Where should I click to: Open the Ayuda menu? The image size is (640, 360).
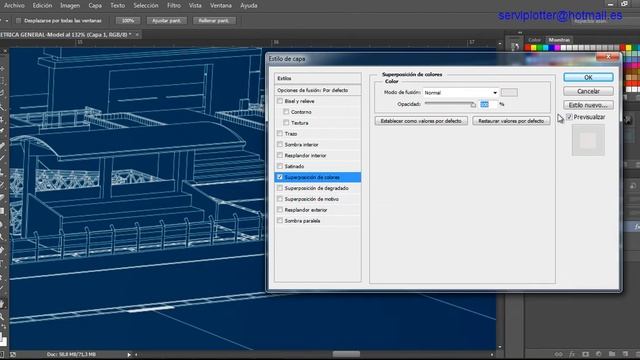point(249,5)
